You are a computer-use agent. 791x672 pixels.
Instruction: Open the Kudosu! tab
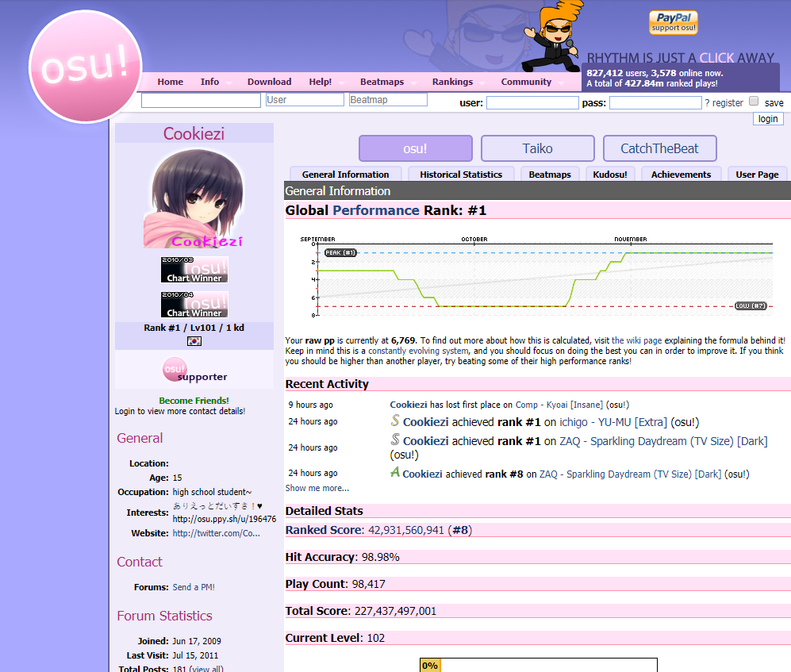[610, 174]
